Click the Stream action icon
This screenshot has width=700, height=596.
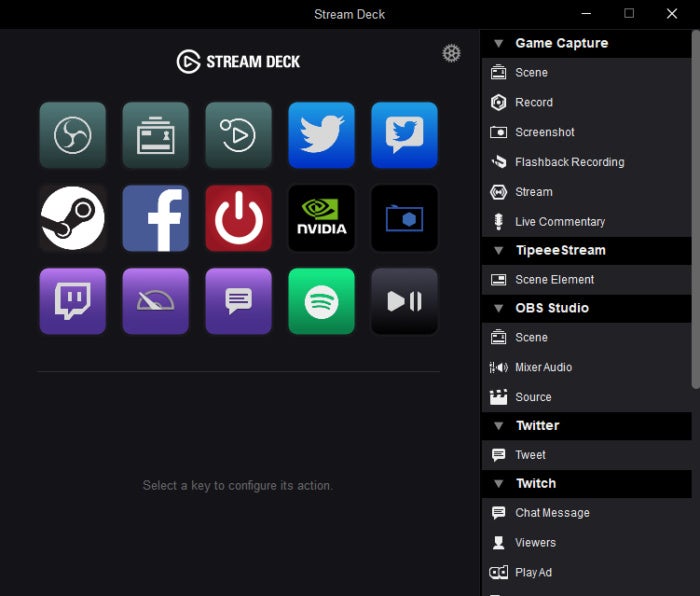coord(498,192)
